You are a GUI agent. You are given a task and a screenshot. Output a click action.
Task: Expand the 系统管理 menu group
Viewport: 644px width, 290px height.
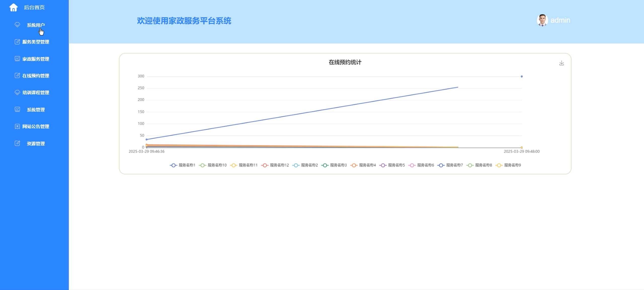[x=36, y=110]
